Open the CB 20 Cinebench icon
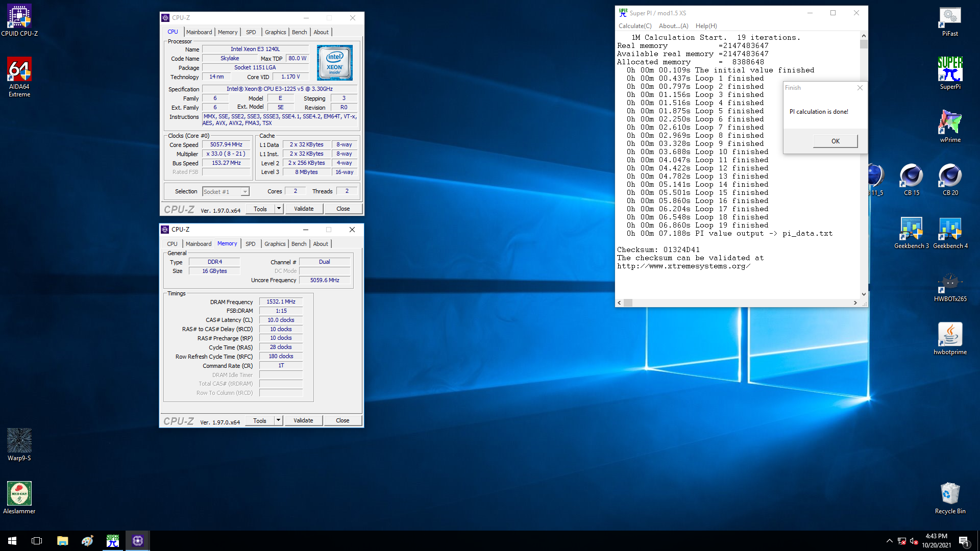The width and height of the screenshot is (980, 551). [950, 180]
